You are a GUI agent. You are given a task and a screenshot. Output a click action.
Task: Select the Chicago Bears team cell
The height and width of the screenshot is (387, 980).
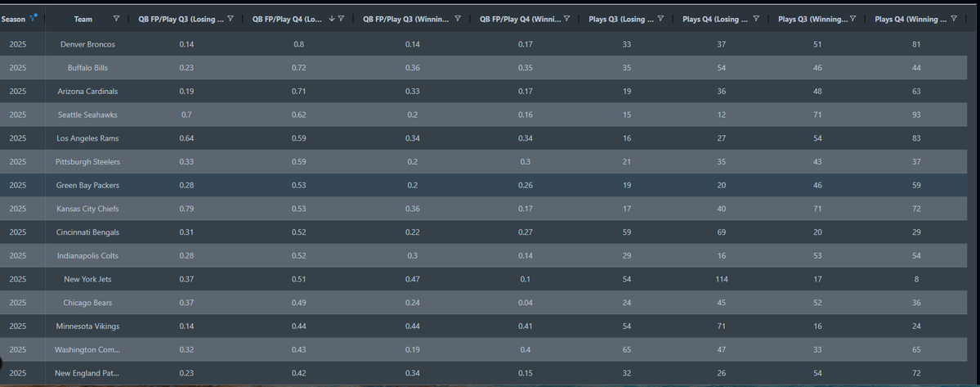tap(87, 303)
